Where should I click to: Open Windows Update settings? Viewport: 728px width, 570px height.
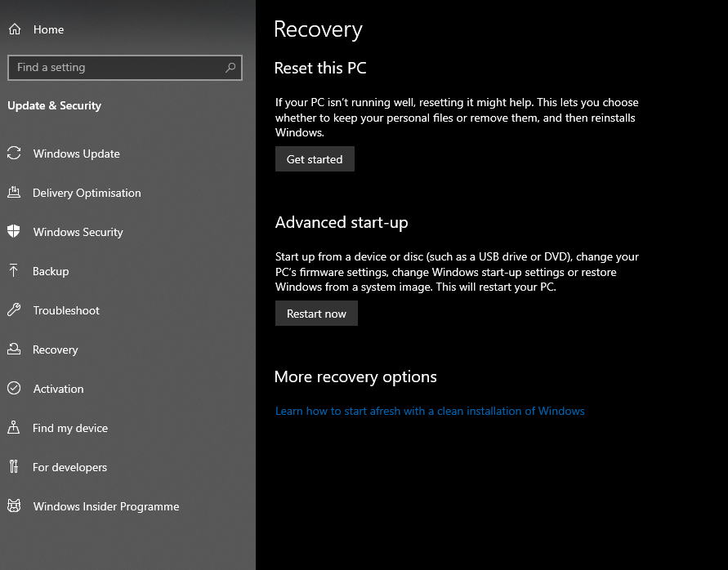(x=77, y=154)
